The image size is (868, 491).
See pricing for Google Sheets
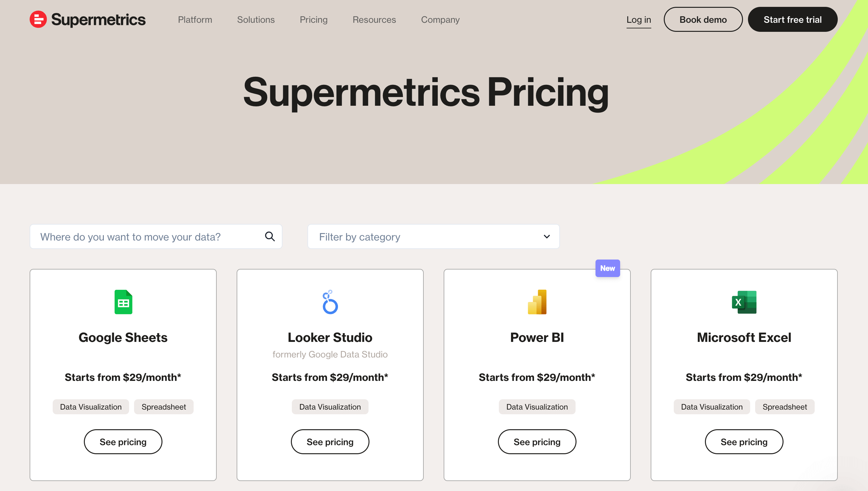pyautogui.click(x=123, y=442)
